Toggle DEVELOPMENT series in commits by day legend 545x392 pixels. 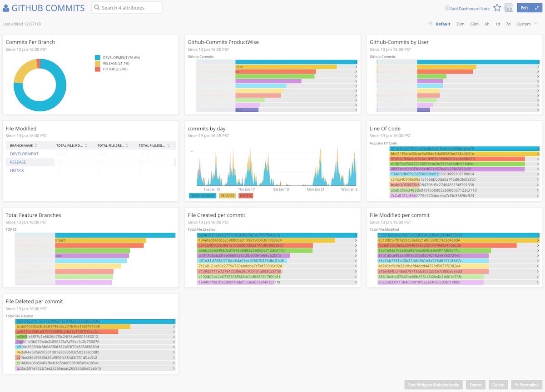[202, 196]
